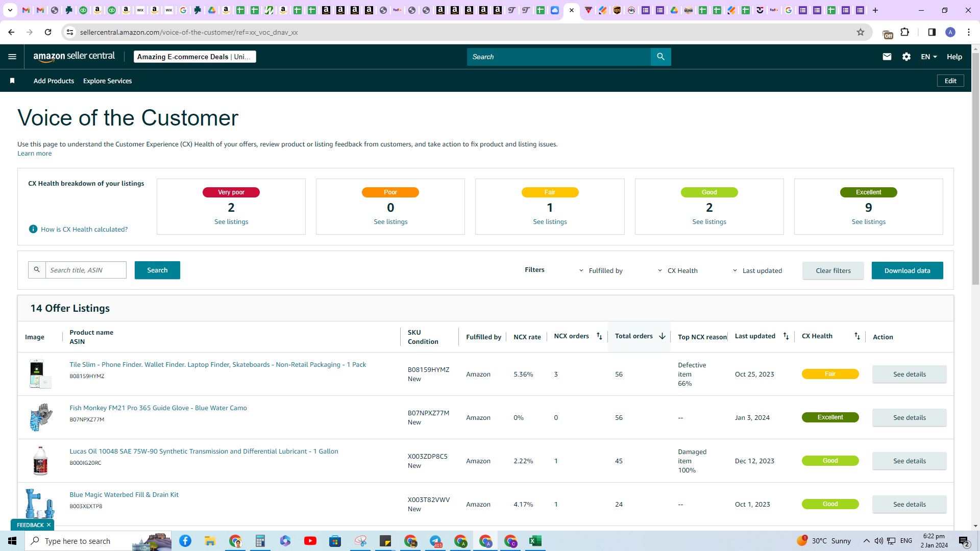
Task: Open the Windows notification center icon
Action: 964,541
